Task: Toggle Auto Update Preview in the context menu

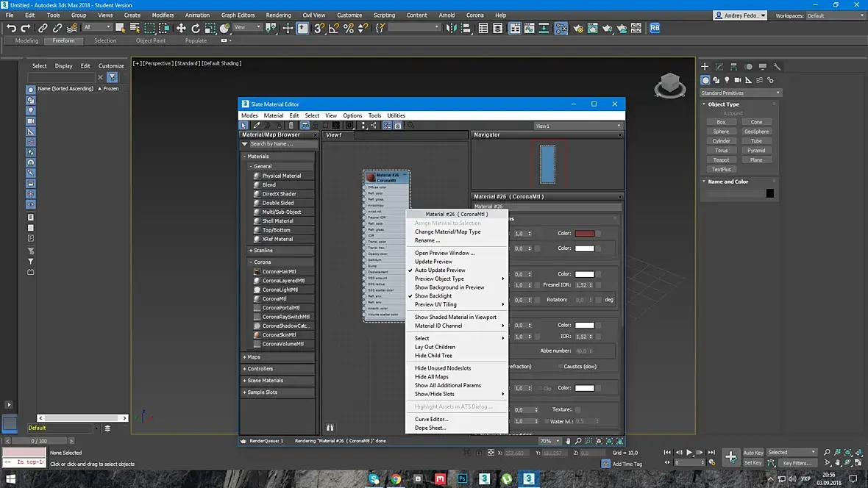Action: click(x=440, y=270)
